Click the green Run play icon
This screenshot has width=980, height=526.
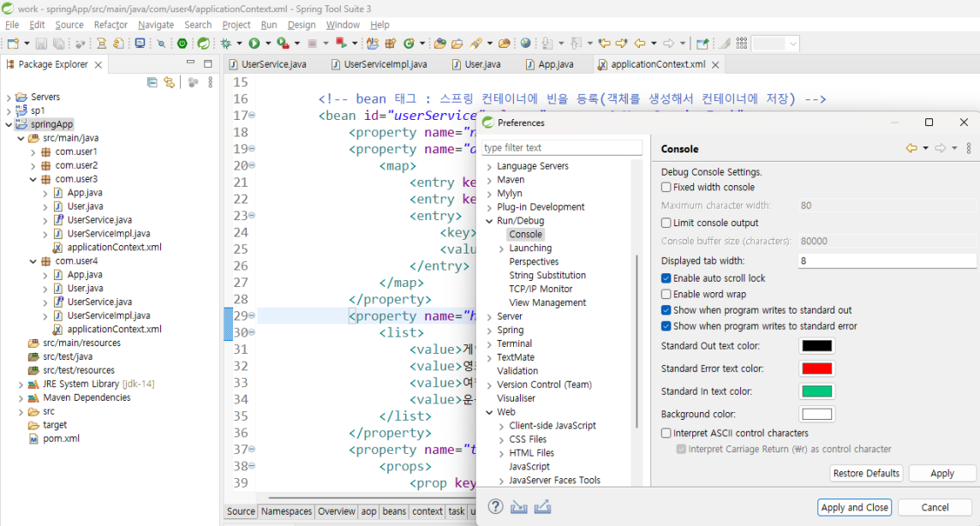254,43
